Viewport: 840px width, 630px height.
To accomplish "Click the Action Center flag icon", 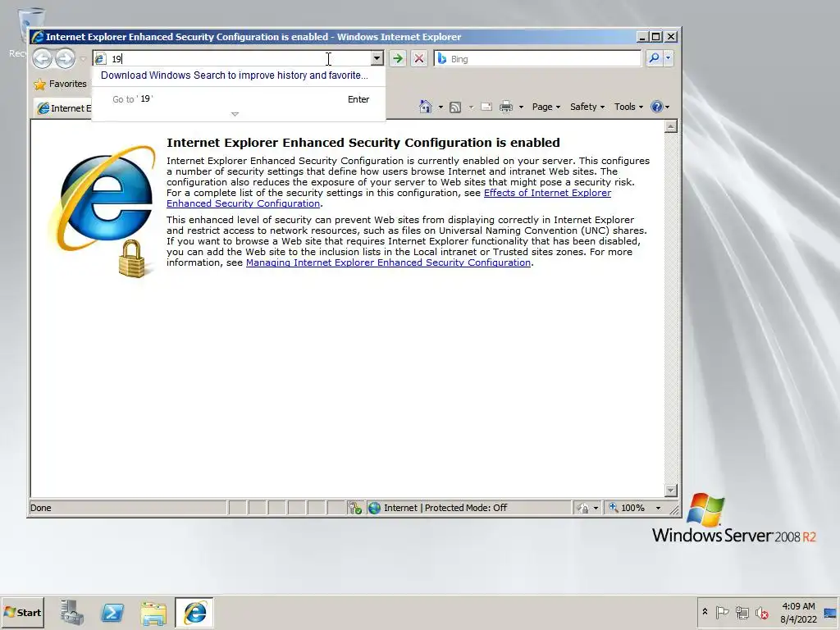I will tap(722, 612).
